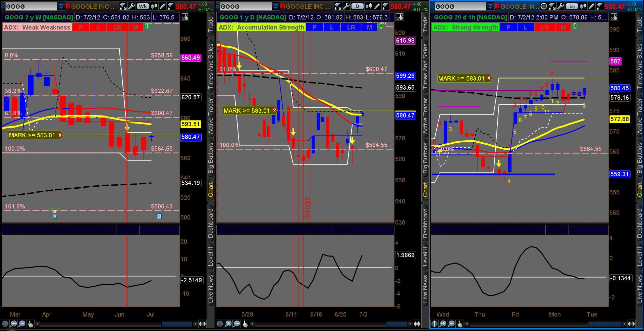644x331 pixels.
Task: Click the GOOG symbol field on 1h chart
Action: (460, 6)
